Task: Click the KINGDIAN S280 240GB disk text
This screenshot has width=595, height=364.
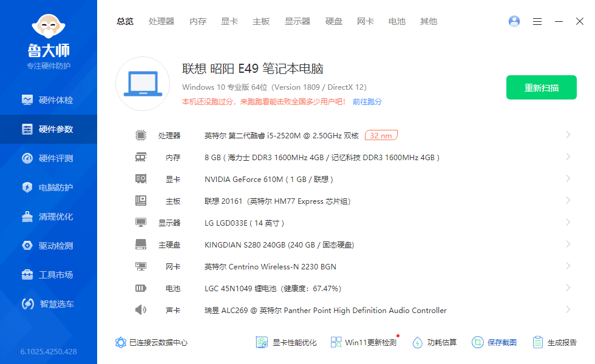Action: coord(279,245)
